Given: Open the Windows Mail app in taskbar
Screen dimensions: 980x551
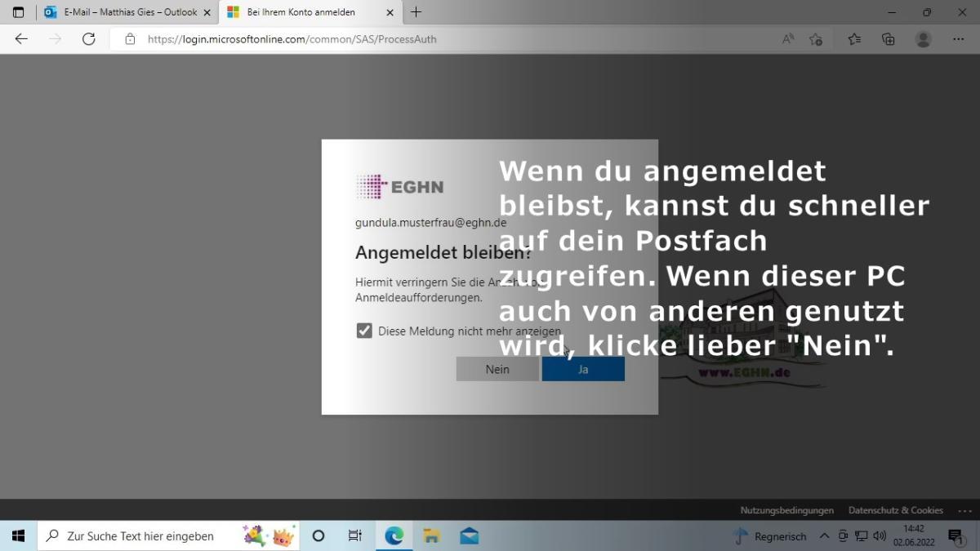Looking at the screenshot, I should pos(469,536).
